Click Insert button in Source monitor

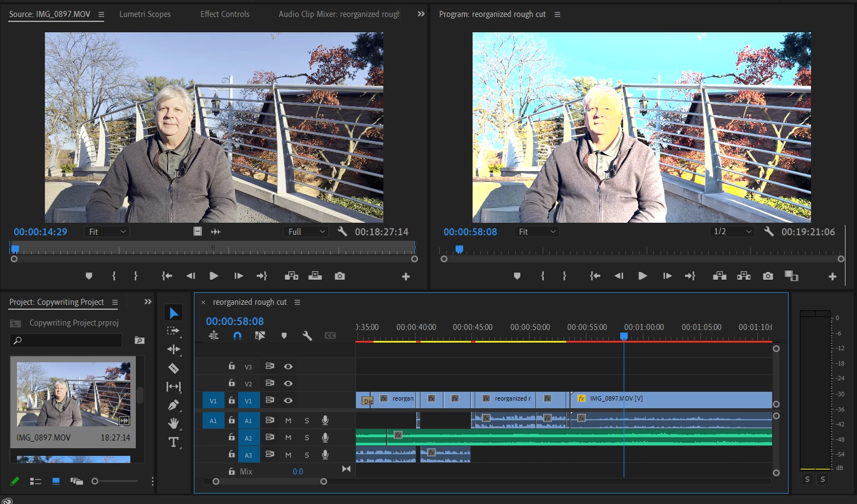coord(291,276)
